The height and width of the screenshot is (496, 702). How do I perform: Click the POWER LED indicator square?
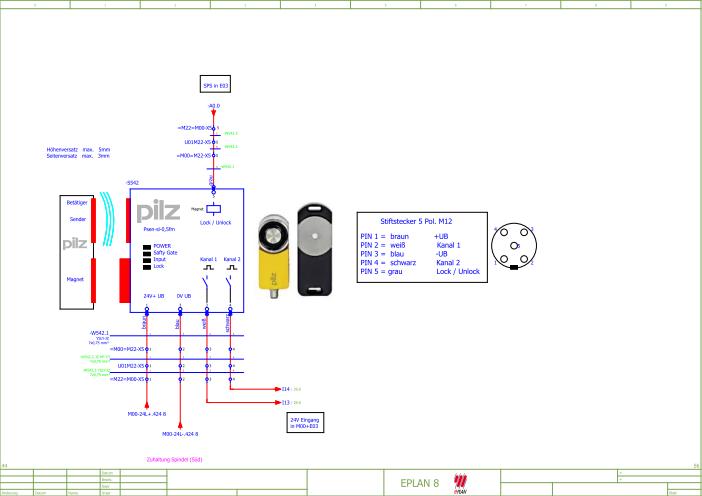(148, 245)
